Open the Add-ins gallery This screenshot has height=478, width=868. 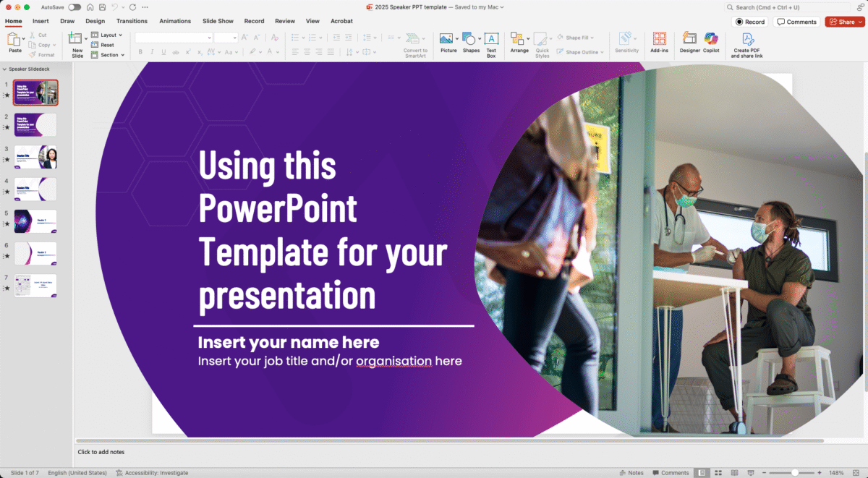(x=659, y=41)
